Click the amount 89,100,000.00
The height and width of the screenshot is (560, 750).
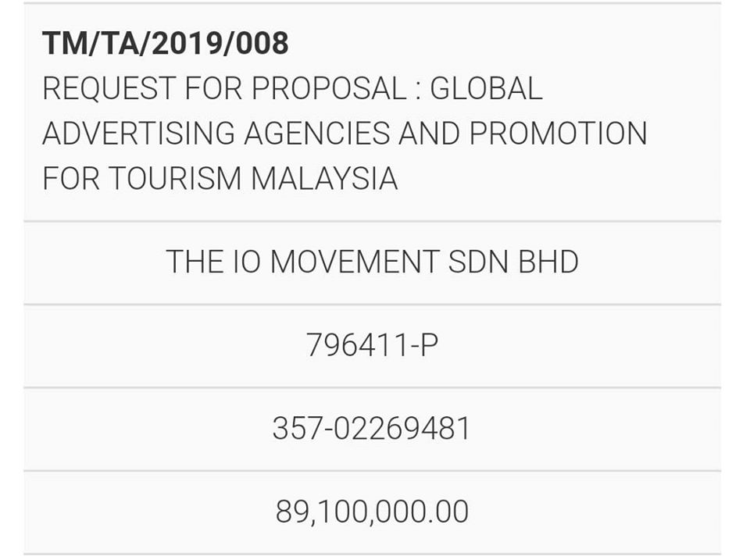(372, 512)
